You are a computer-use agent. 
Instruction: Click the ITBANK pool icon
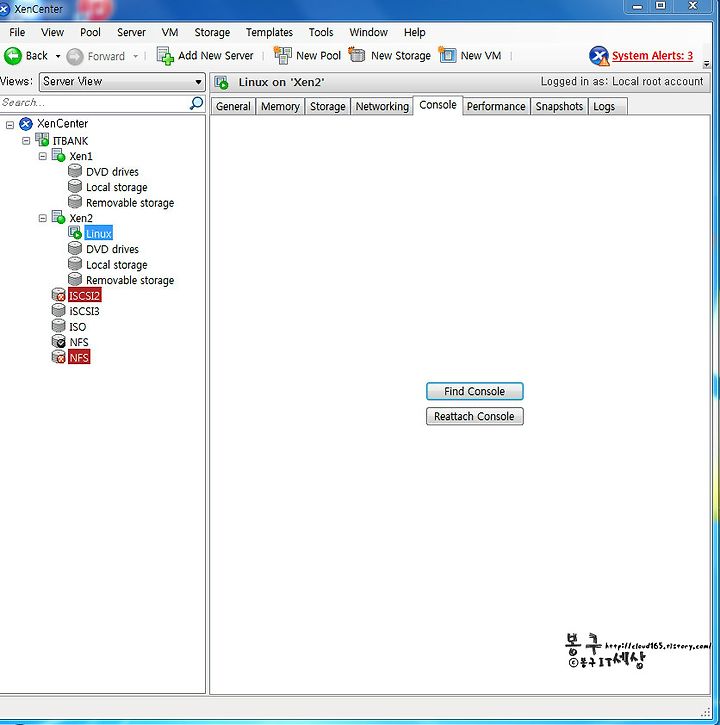[x=42, y=140]
